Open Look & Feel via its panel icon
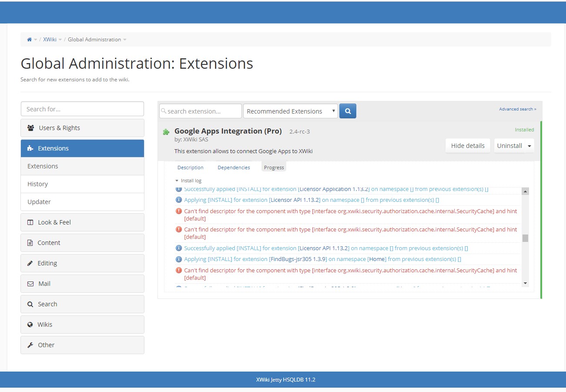 [x=30, y=222]
